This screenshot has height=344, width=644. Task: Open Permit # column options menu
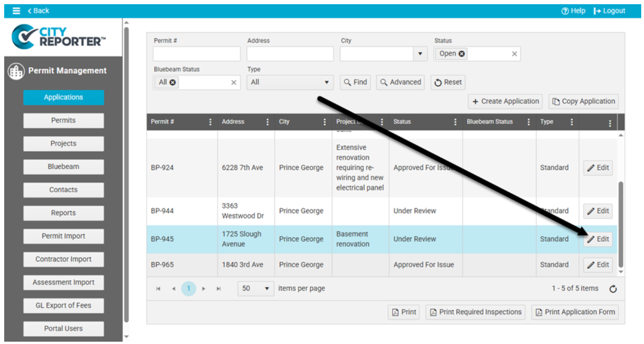tap(210, 122)
